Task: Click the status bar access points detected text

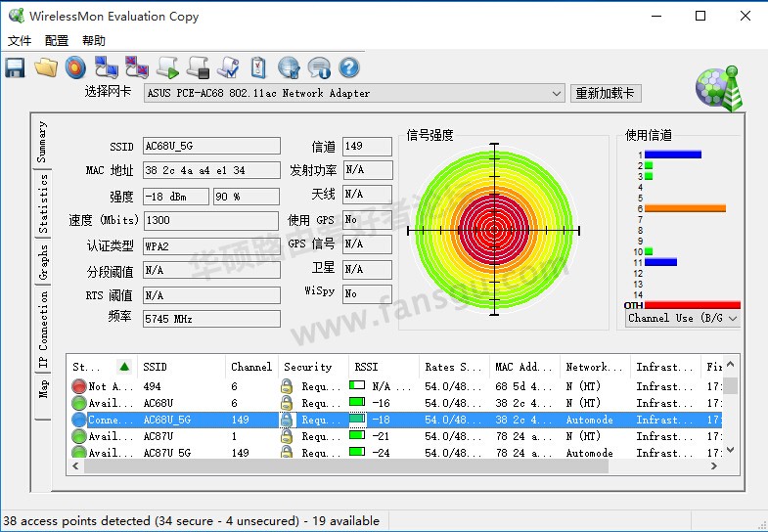Action: point(192,520)
